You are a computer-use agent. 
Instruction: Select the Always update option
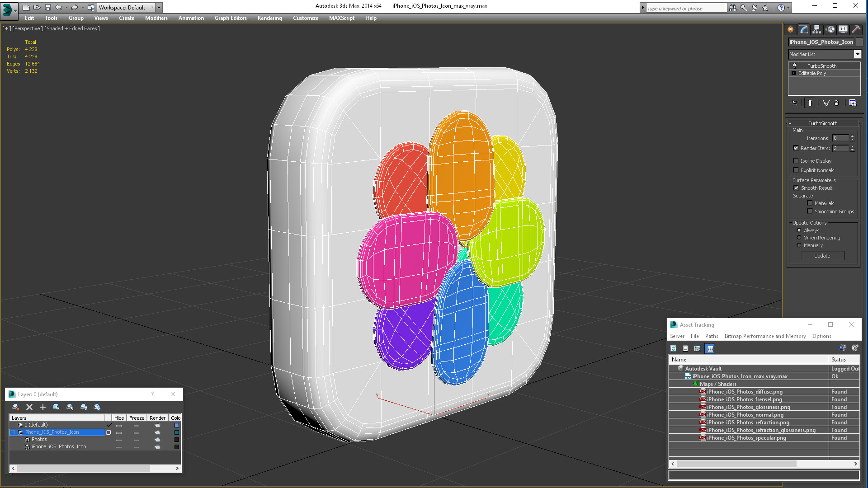coord(799,230)
